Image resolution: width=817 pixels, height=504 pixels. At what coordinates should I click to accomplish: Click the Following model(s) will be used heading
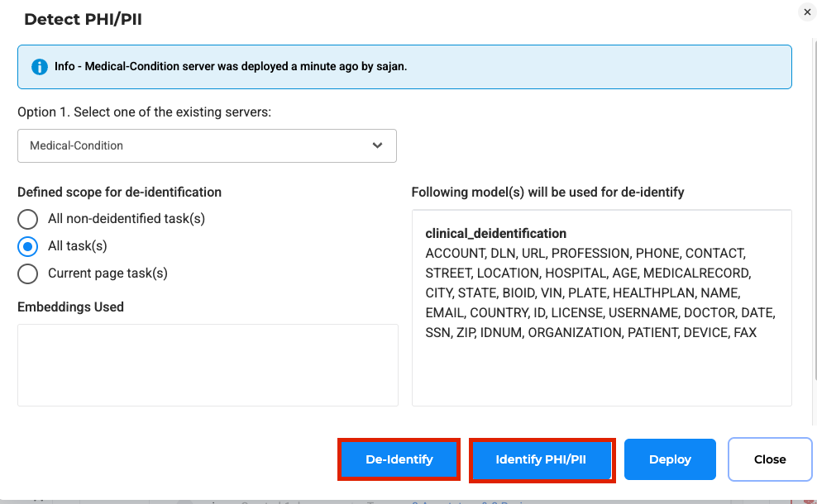[547, 193]
